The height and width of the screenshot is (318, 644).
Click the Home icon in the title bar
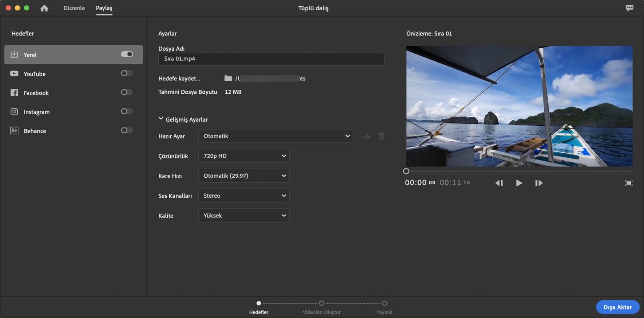tap(44, 8)
